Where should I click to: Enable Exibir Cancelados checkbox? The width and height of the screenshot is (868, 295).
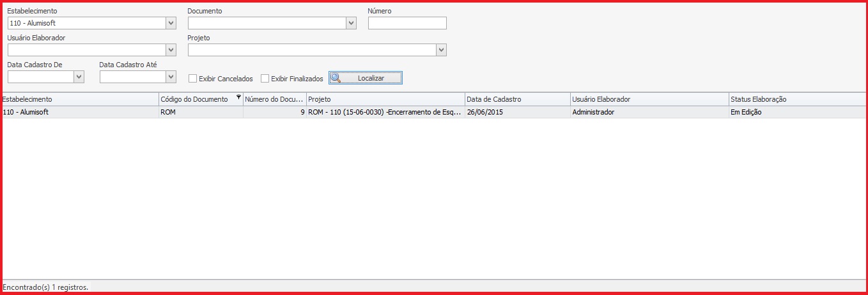click(192, 79)
